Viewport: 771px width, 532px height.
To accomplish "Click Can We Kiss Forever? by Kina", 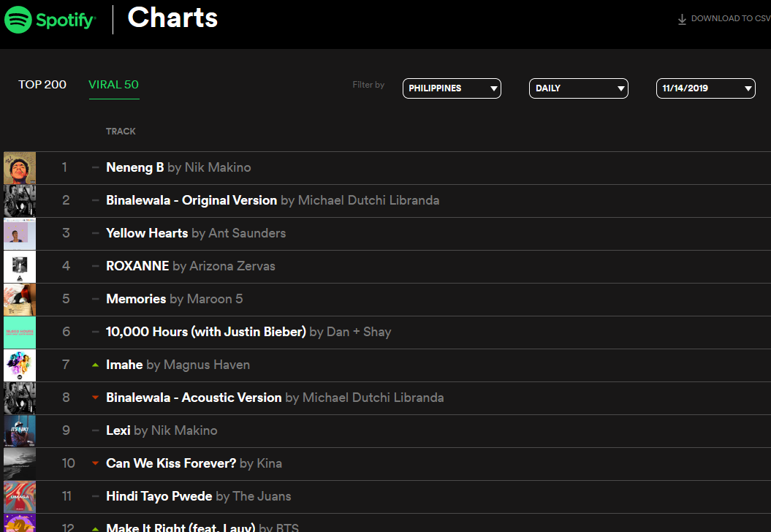I will click(x=194, y=463).
